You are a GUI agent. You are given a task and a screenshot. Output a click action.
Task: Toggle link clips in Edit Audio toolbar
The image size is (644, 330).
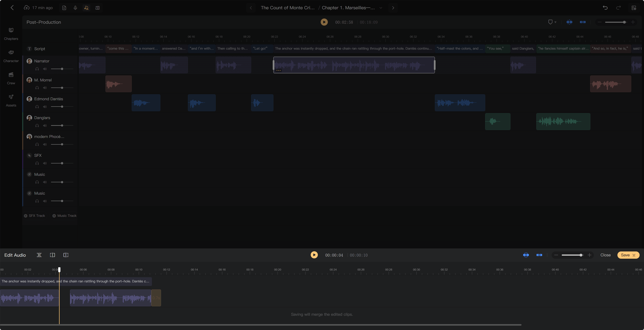point(539,255)
